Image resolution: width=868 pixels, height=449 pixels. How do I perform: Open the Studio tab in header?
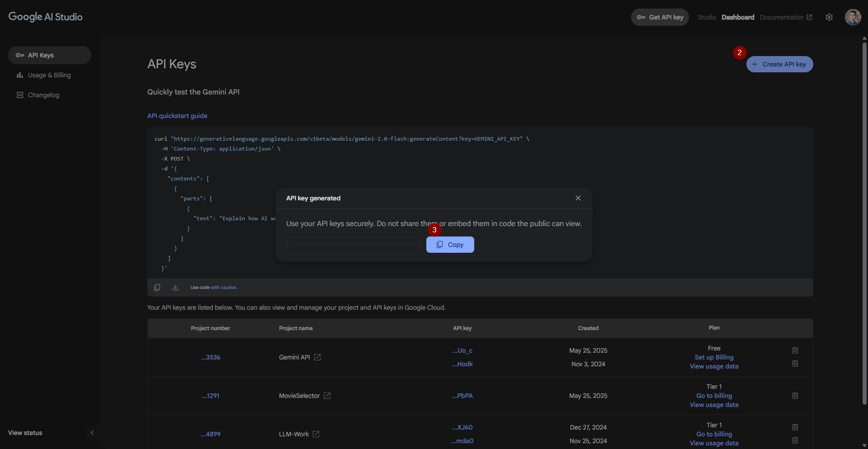pos(707,17)
